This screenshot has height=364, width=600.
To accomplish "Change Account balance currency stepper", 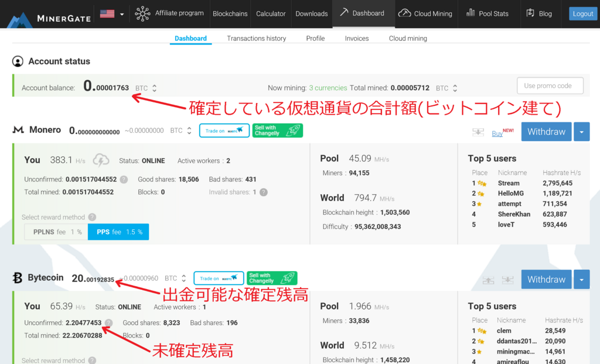I will click(x=154, y=88).
